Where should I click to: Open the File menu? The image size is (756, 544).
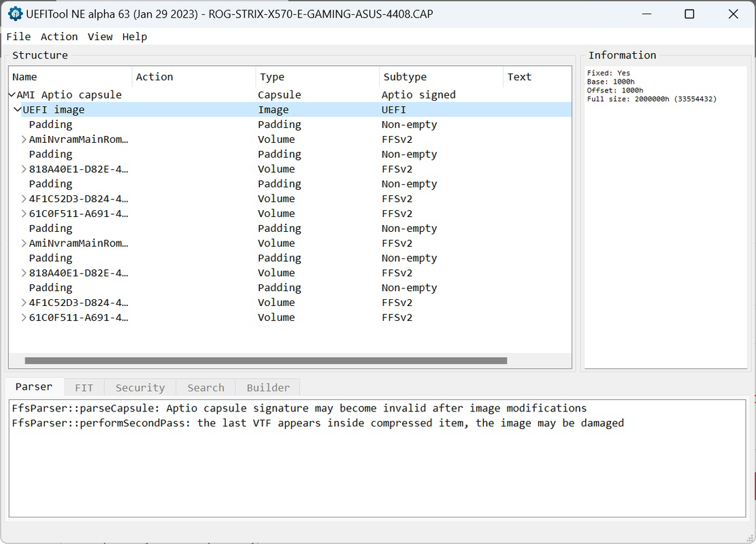pyautogui.click(x=18, y=37)
